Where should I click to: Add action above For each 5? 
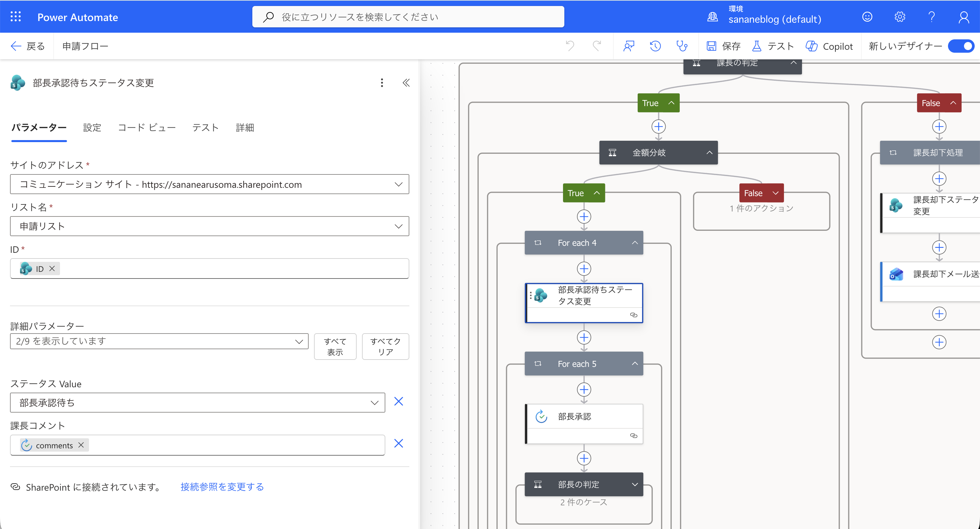pos(584,338)
